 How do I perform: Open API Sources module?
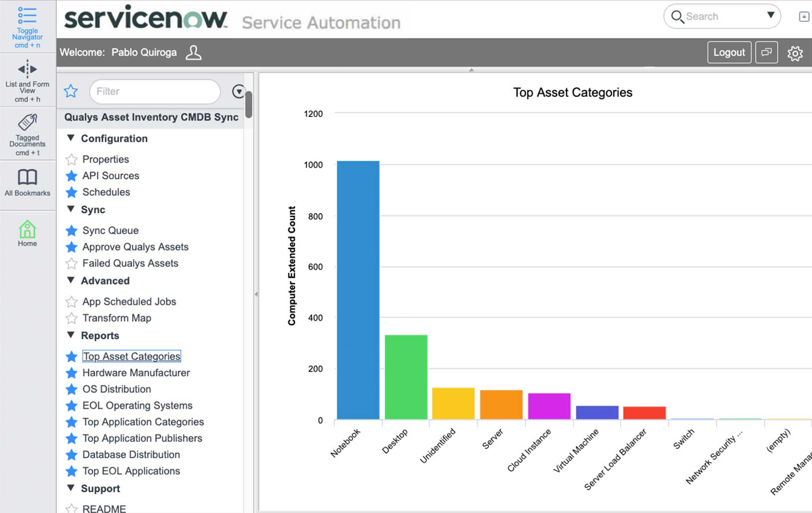[111, 176]
